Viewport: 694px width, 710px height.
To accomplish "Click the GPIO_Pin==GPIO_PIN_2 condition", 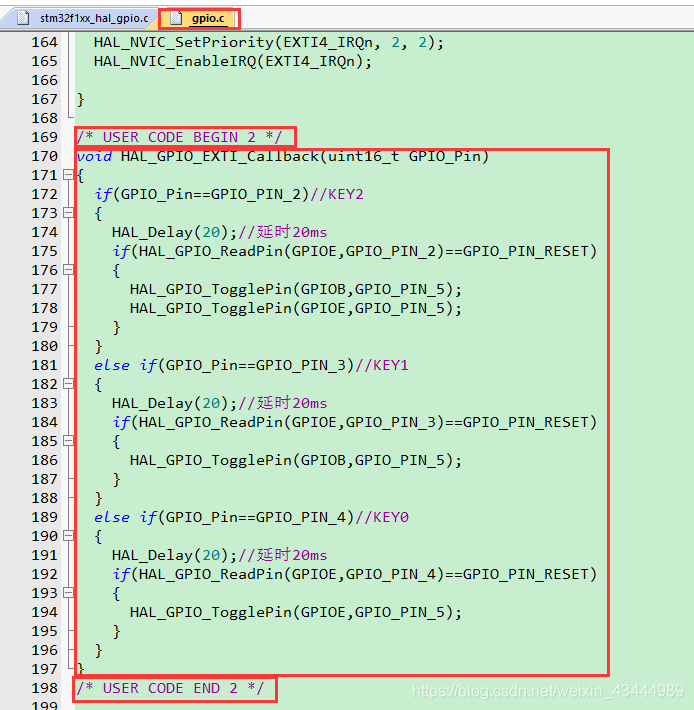I will (x=211, y=195).
